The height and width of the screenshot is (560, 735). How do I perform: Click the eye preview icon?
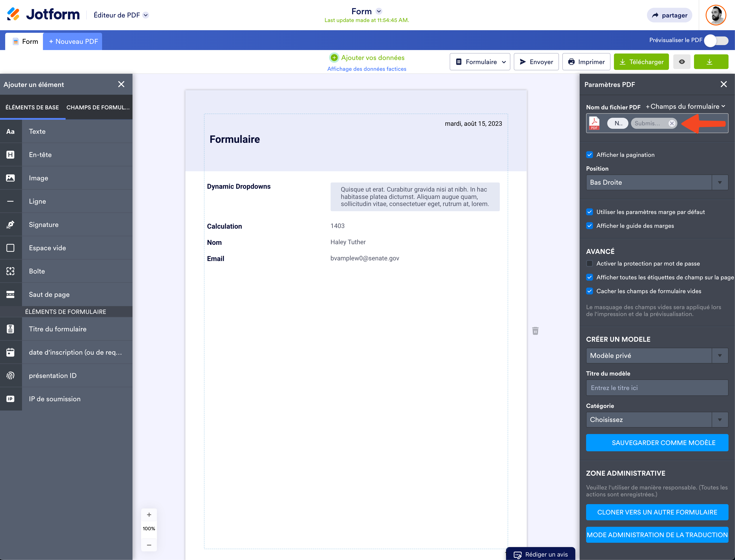[x=682, y=62]
